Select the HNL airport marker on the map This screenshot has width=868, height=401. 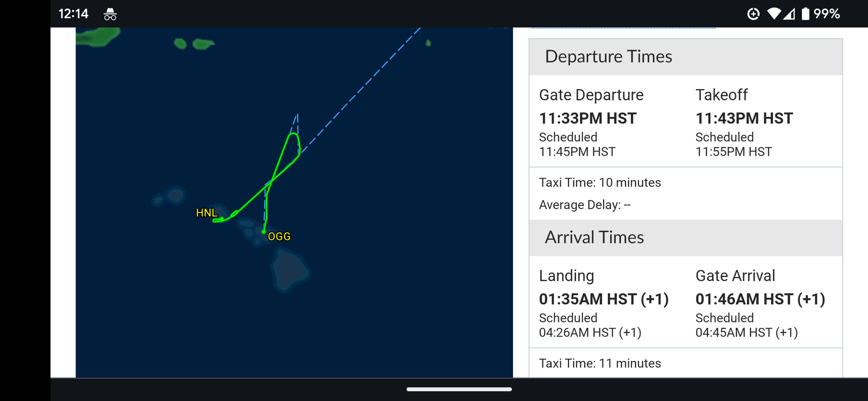point(207,213)
